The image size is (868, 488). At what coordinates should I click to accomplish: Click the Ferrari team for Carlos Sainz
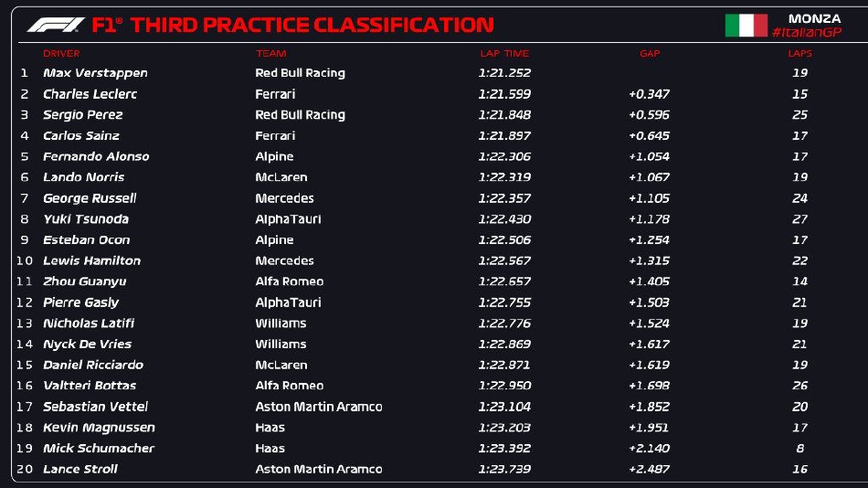(275, 136)
